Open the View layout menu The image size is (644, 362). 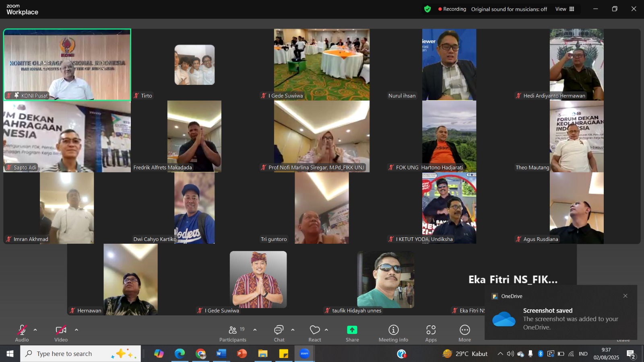click(x=565, y=9)
